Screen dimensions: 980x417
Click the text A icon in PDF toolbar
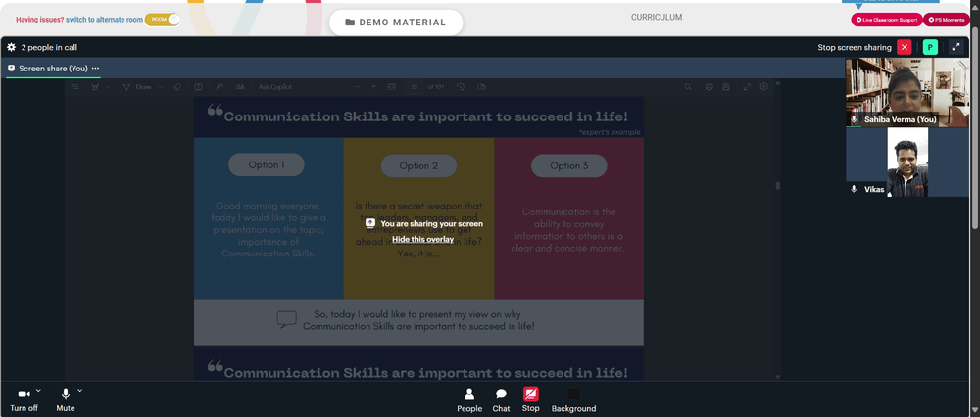point(220,87)
